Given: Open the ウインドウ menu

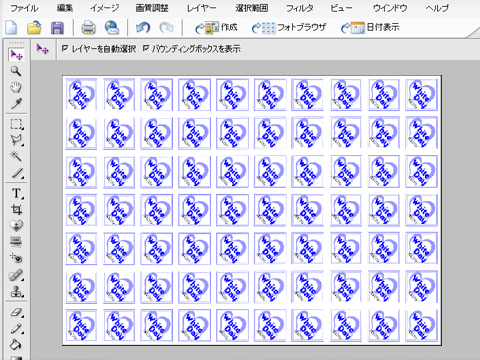Looking at the screenshot, I should coord(390,8).
